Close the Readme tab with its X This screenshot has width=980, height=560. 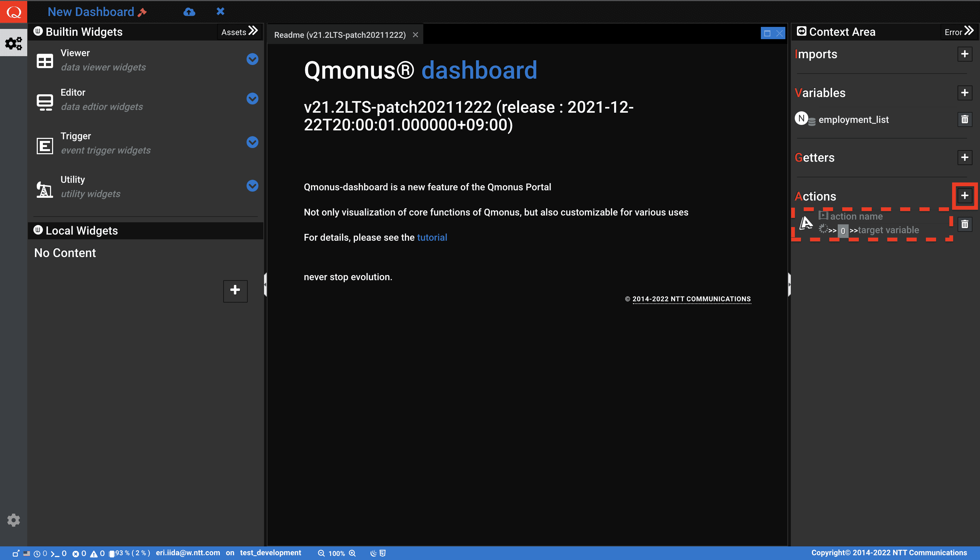415,35
